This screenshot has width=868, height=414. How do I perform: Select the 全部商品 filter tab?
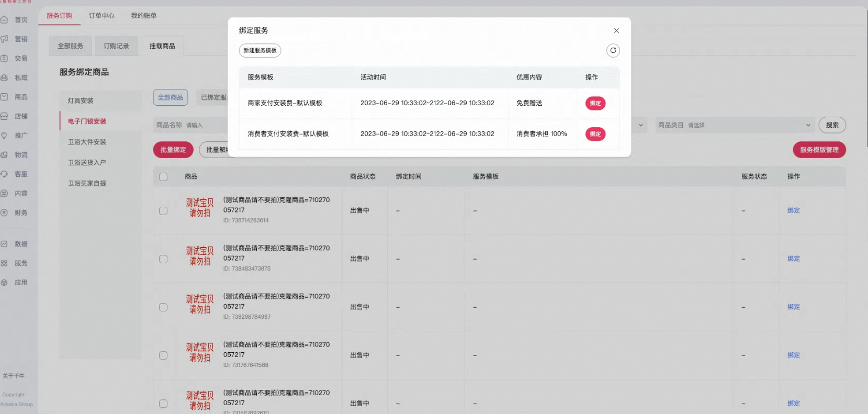pyautogui.click(x=171, y=97)
